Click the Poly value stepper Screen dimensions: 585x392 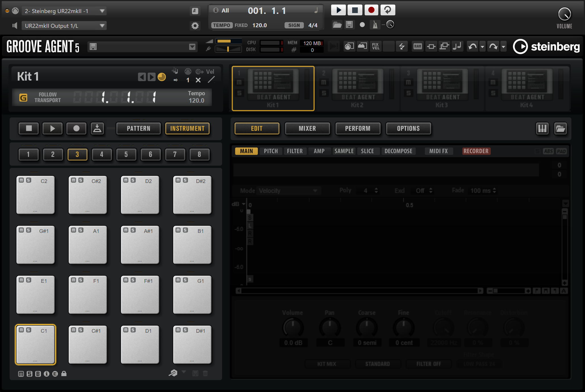(x=376, y=191)
